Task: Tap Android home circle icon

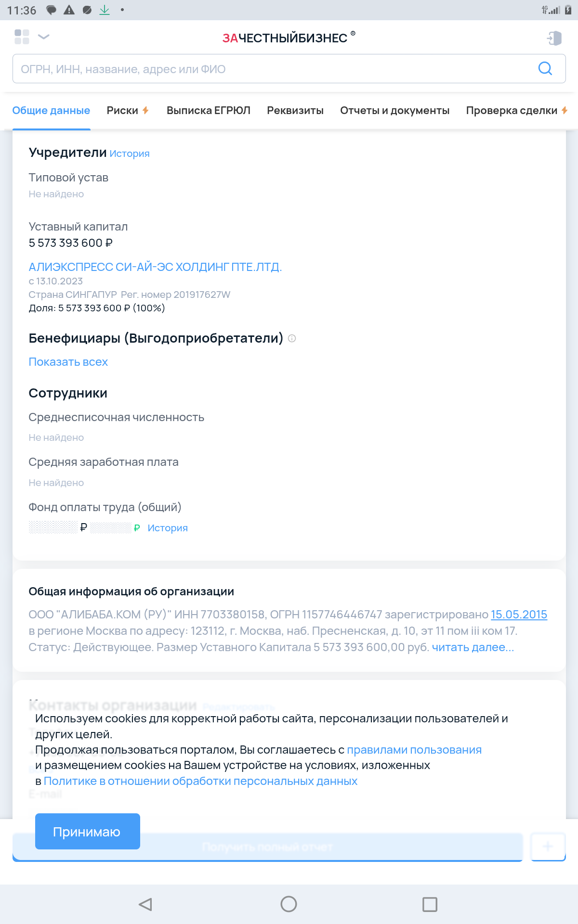Action: click(x=289, y=904)
